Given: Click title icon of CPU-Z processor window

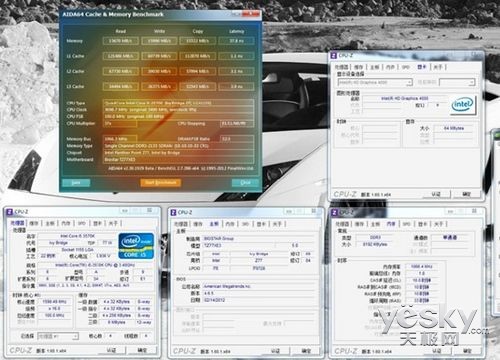Looking at the screenshot, I should pos(10,212).
